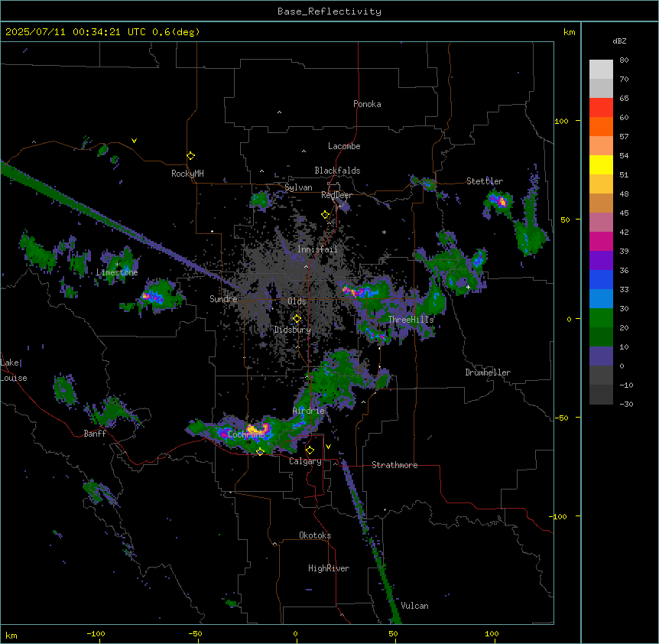Click the yellow V marker northwest of RockyMH
The image size is (659, 644).
point(134,141)
